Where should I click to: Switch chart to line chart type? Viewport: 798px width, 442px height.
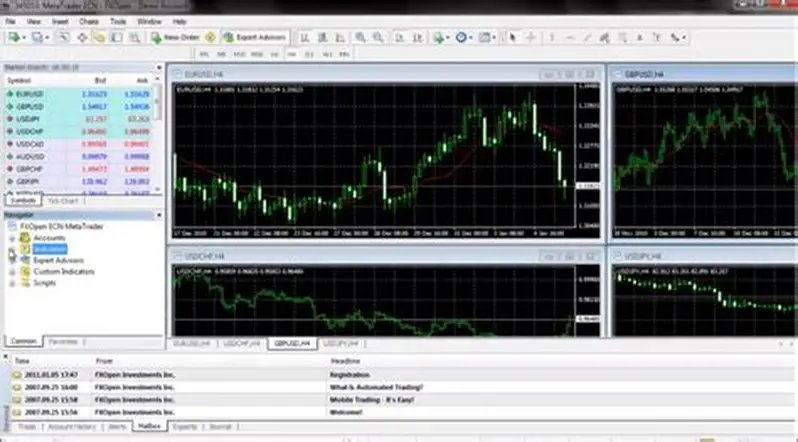coord(340,37)
